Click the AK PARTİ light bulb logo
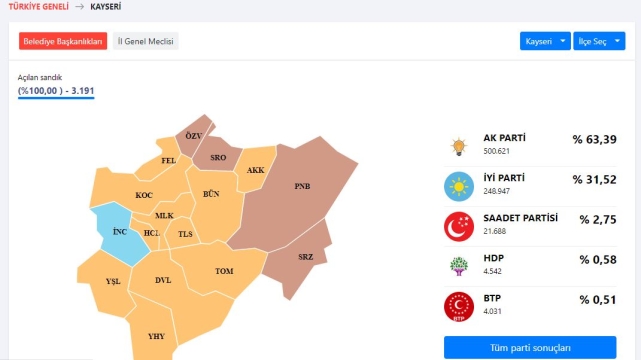641x360 pixels. click(459, 146)
